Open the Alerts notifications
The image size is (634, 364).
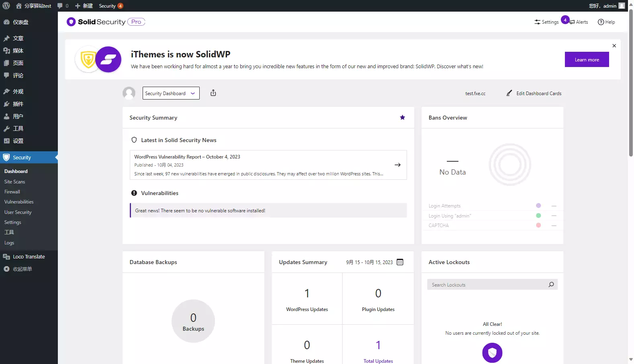coord(578,22)
